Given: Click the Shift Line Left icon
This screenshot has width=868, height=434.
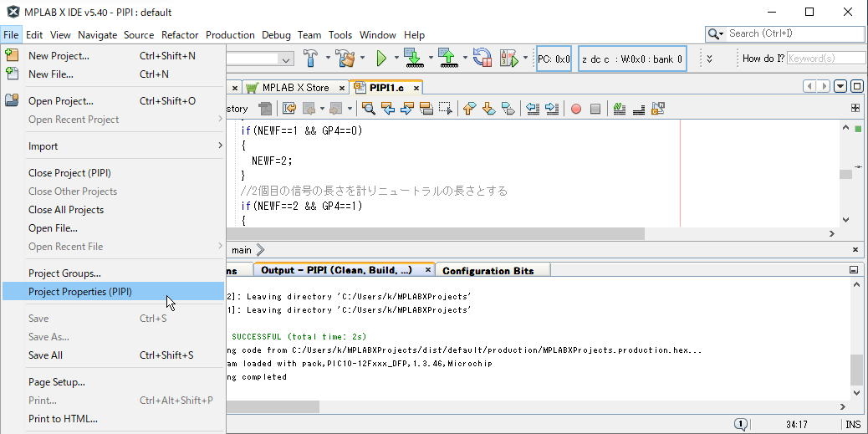Looking at the screenshot, I should 533,109.
